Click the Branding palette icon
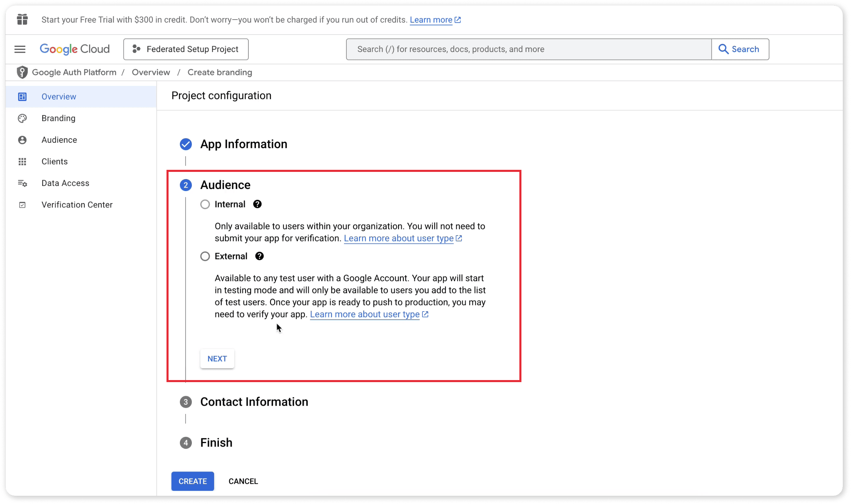 (x=22, y=118)
